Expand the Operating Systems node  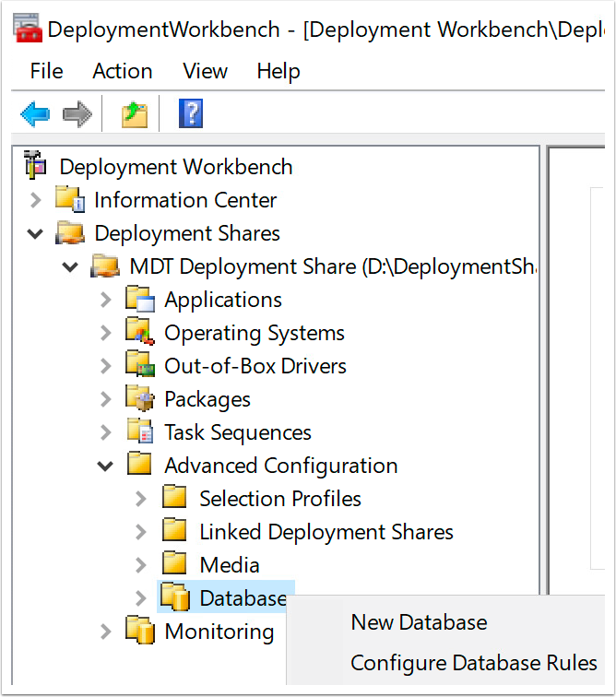point(106,333)
